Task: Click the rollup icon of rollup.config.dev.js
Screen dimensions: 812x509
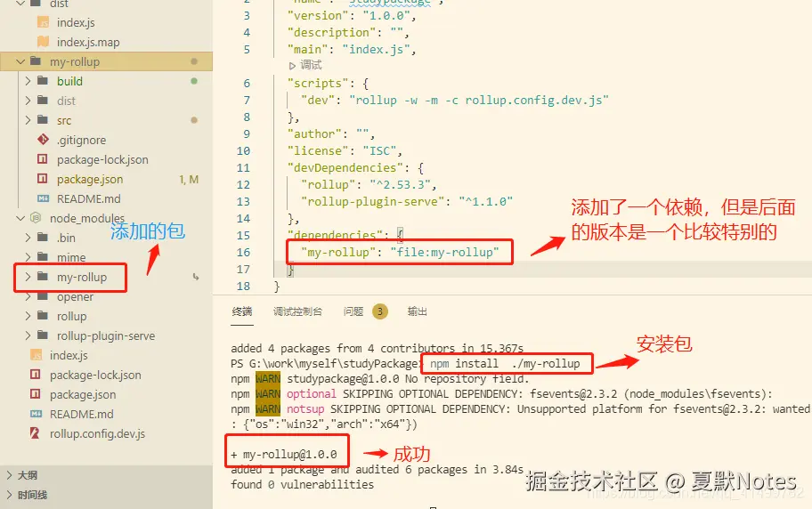Action: click(35, 432)
